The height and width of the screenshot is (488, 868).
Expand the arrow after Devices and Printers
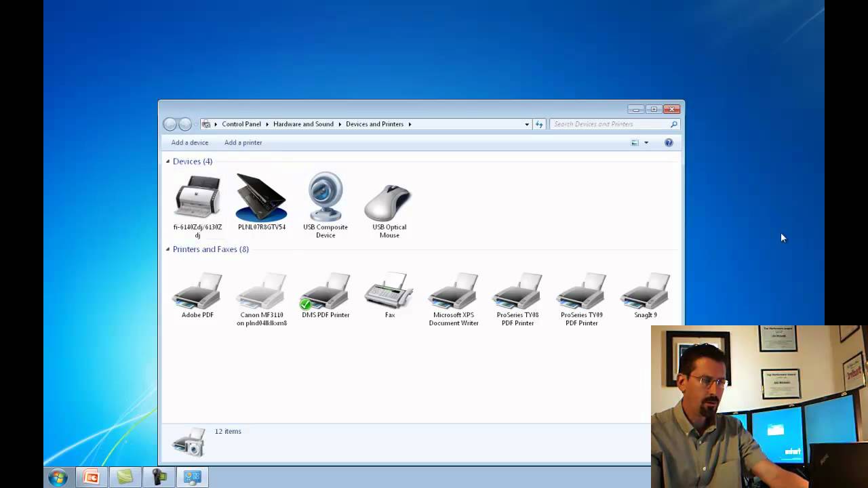coord(410,124)
